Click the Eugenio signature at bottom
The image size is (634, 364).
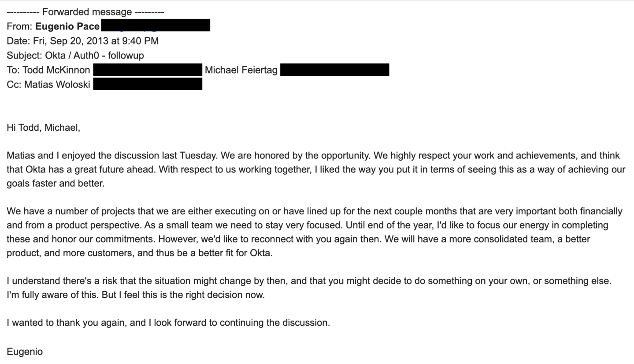(x=25, y=352)
